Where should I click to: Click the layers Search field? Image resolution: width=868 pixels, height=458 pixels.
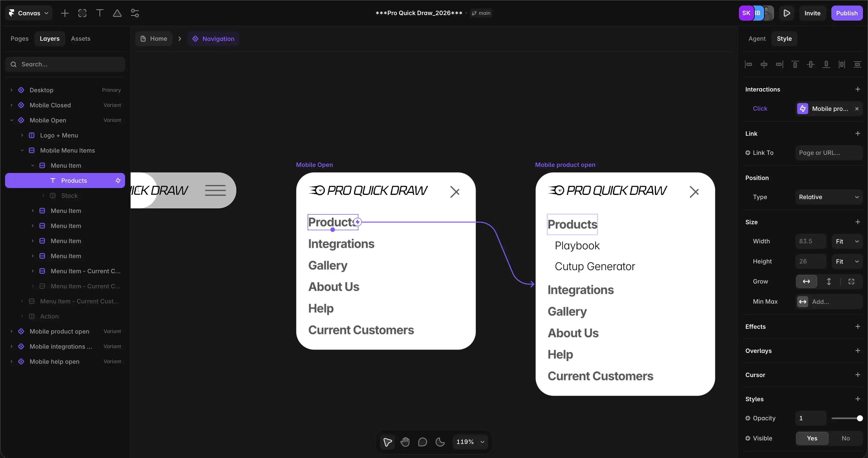(x=65, y=64)
